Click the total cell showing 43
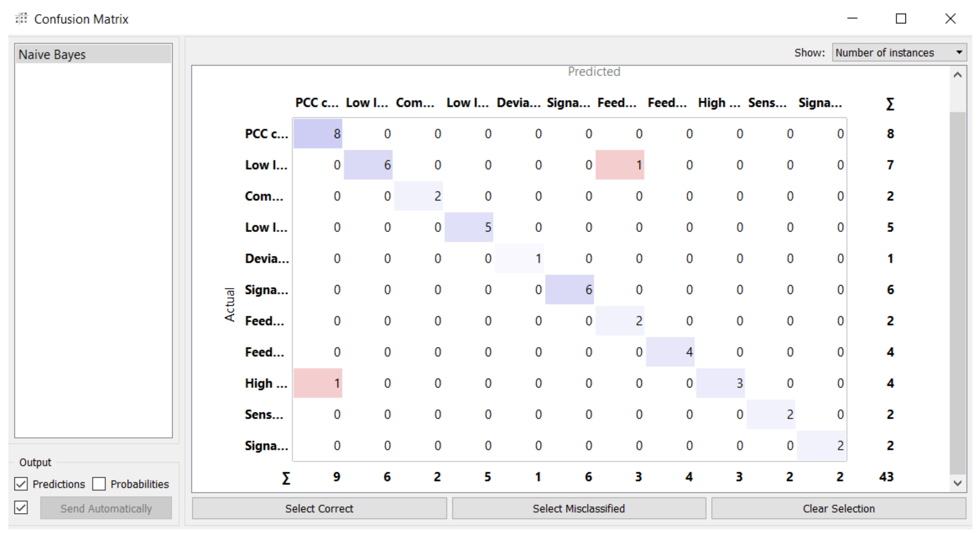 pos(886,476)
